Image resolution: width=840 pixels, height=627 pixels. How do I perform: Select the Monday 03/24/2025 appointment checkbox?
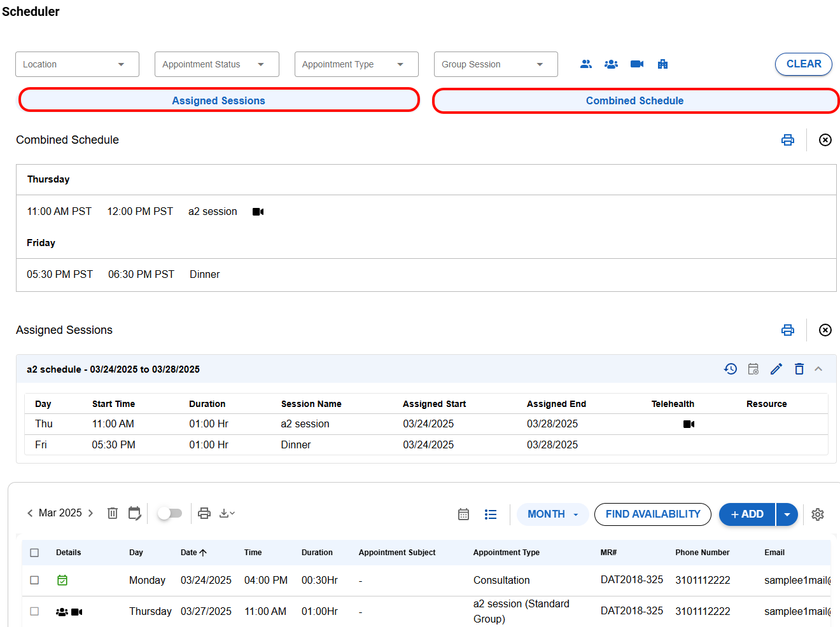click(x=34, y=580)
